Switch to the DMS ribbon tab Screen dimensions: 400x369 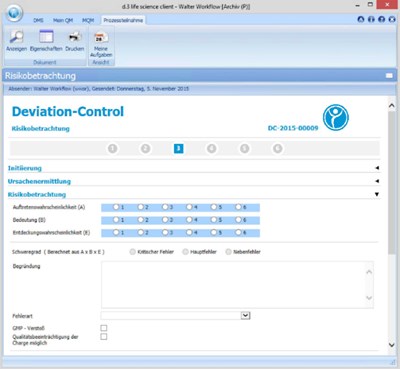38,20
